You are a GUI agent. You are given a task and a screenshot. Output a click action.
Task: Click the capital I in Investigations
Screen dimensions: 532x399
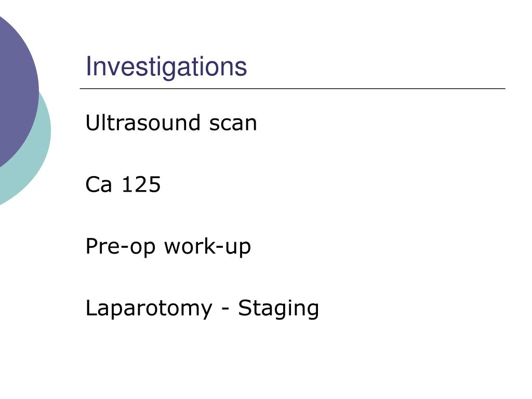point(88,66)
